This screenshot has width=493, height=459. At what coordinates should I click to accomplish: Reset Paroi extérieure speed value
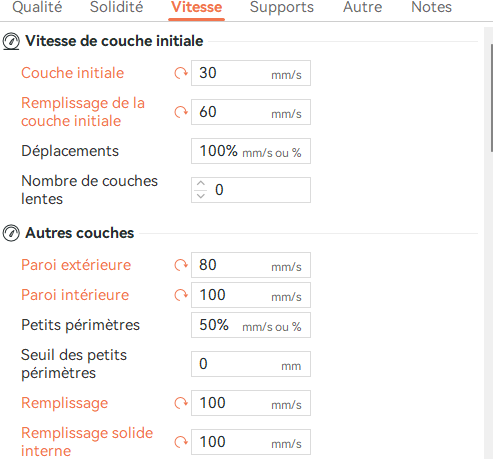pos(181,265)
